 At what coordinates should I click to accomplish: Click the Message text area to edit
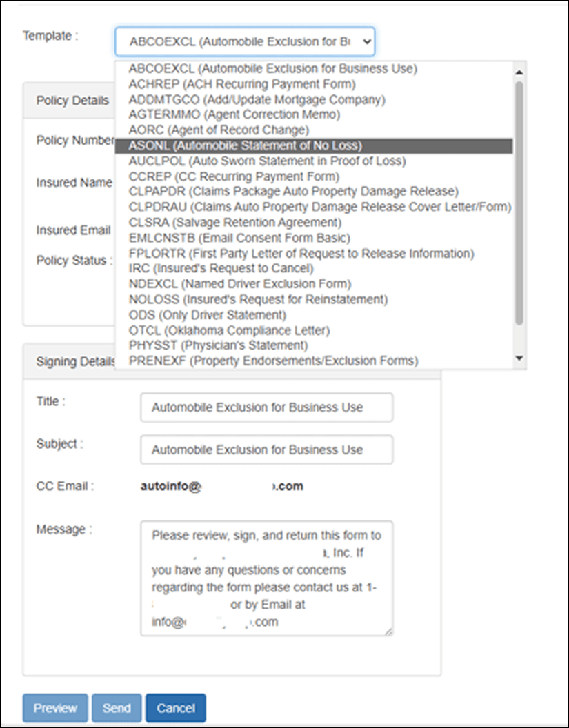[x=267, y=578]
